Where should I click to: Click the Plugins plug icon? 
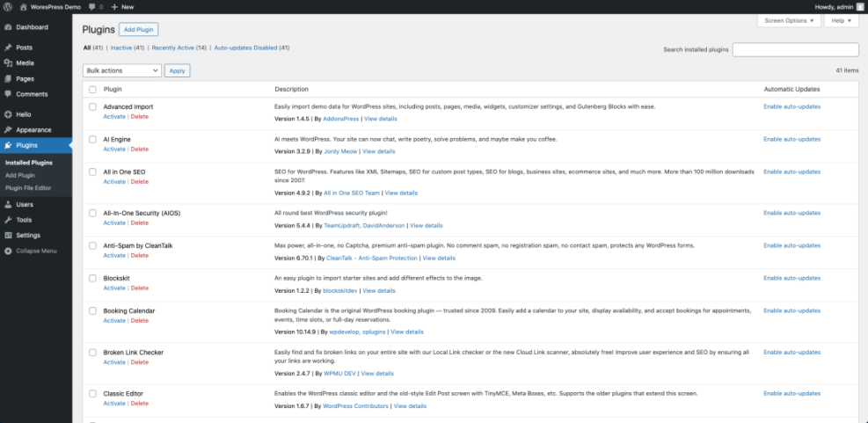point(8,146)
